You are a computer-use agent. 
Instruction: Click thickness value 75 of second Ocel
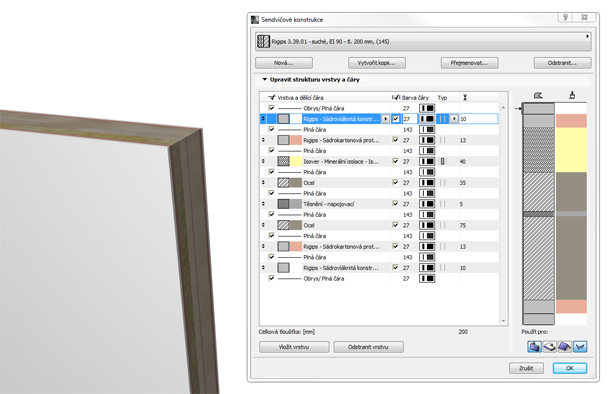(463, 225)
